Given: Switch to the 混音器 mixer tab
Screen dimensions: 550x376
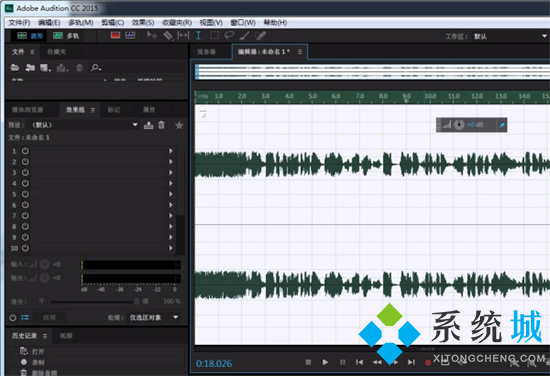Looking at the screenshot, I should [206, 52].
